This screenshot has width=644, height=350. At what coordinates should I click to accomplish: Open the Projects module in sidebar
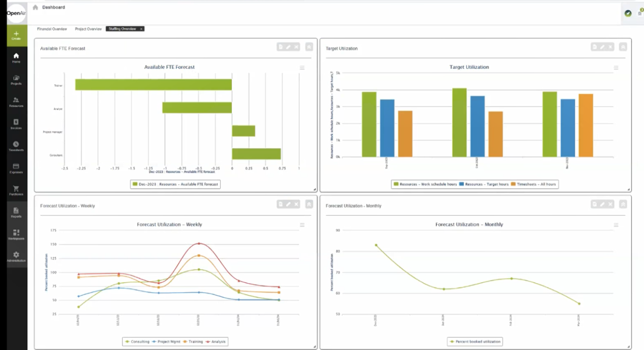(x=16, y=80)
